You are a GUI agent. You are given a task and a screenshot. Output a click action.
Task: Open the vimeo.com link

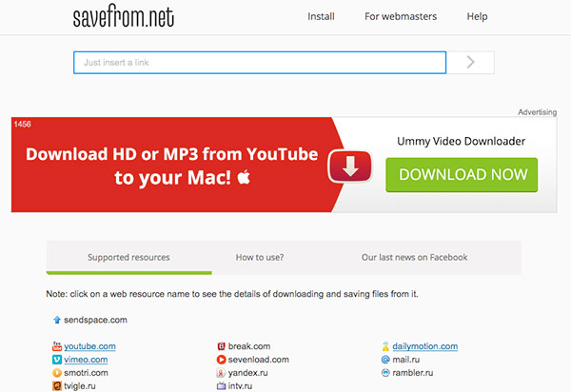(86, 360)
